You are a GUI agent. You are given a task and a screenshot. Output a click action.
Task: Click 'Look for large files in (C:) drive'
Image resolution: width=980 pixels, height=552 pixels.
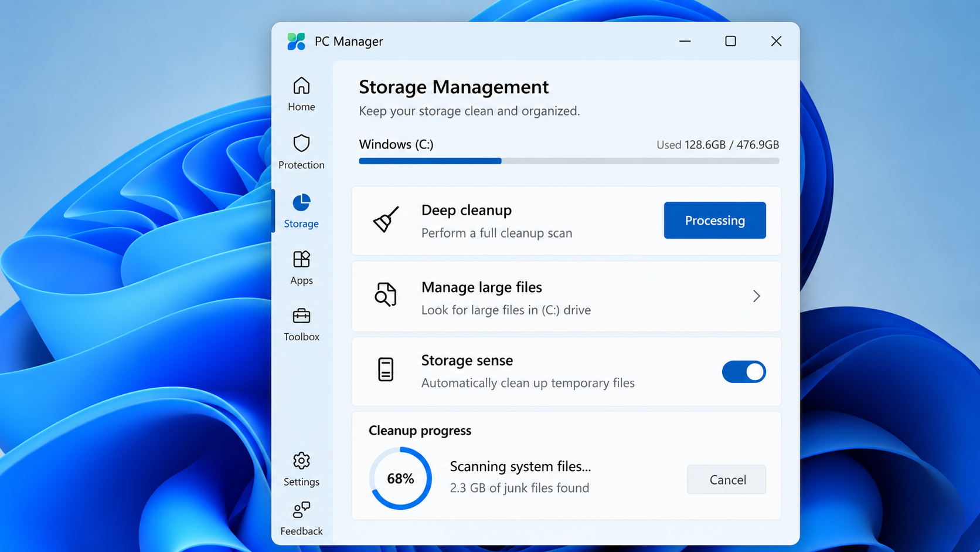pyautogui.click(x=506, y=310)
